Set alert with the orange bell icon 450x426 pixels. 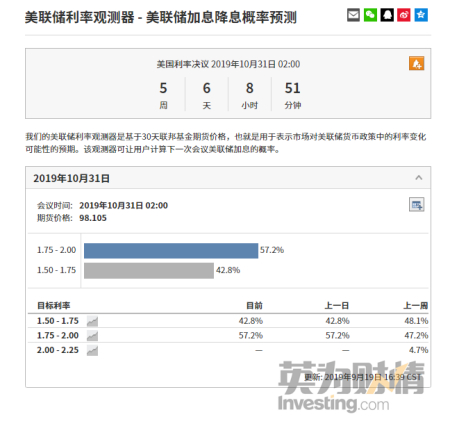[x=417, y=63]
